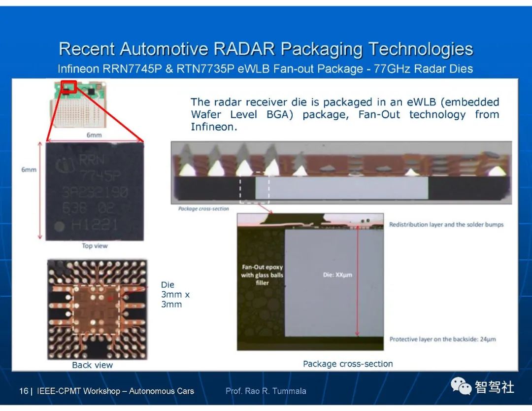Click the 'Fan-Out epoxy with glass balls filler' label

(x=262, y=274)
